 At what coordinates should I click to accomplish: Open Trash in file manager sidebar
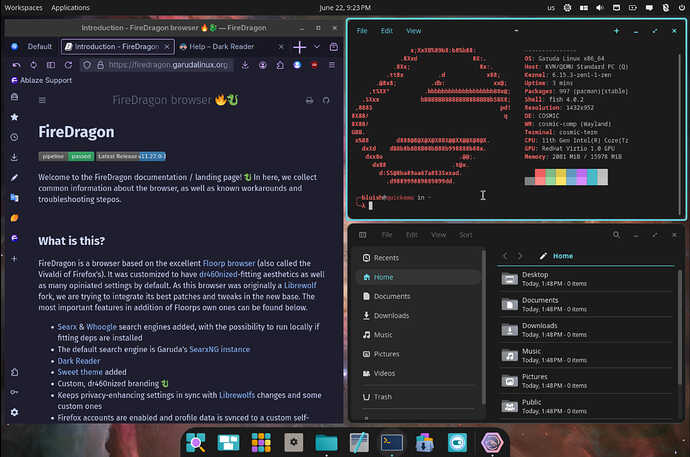(418, 396)
